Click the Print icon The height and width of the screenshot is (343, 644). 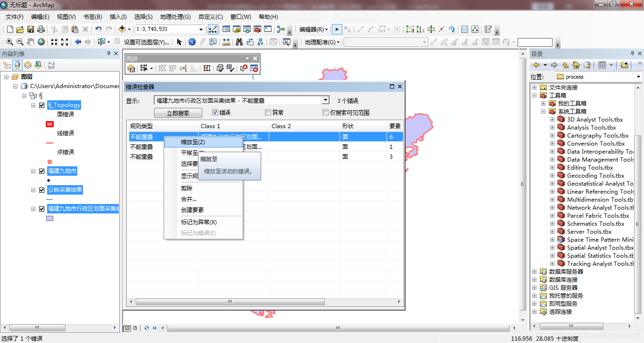point(41,29)
